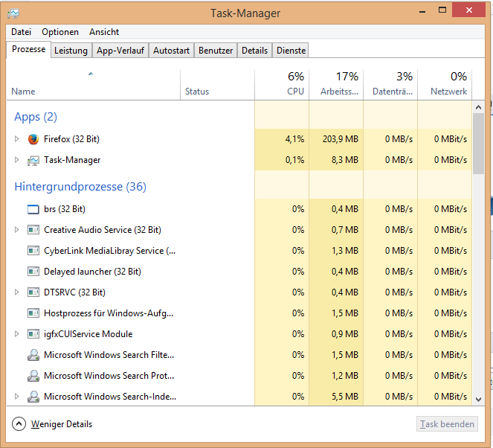Click the Weniger Details link
Screen dimensions: 493x448
pyautogui.click(x=62, y=424)
